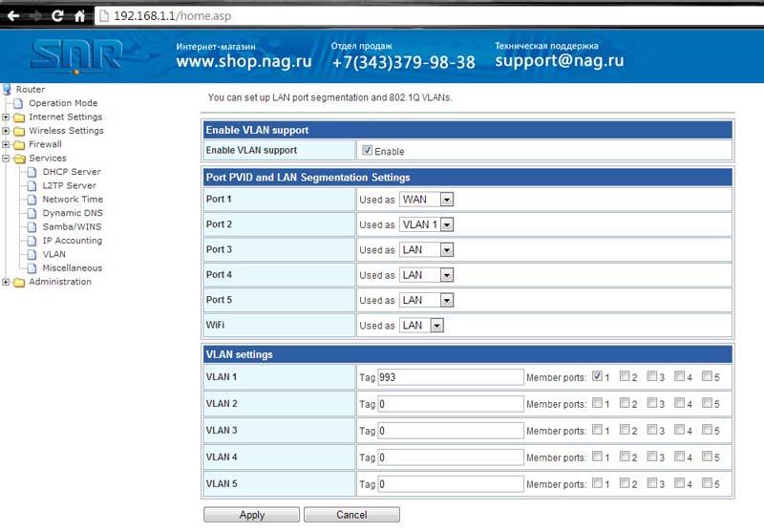Check member port 3 for VLAN 2

pos(652,403)
